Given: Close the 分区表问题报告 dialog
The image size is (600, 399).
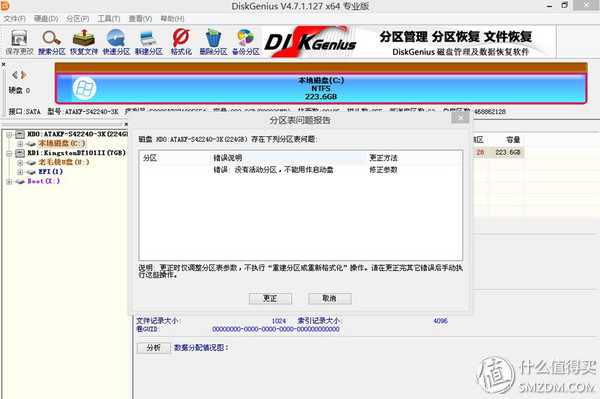Looking at the screenshot, I should [x=460, y=118].
